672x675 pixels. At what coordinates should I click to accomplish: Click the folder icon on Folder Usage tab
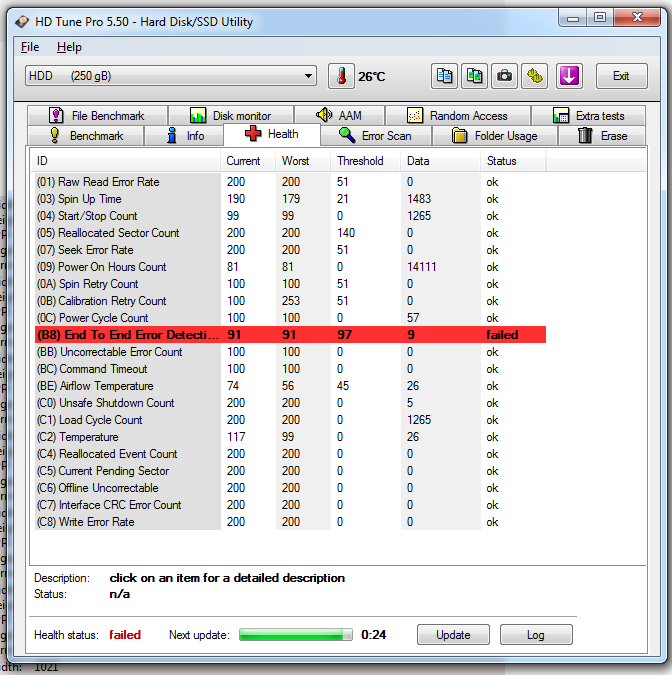pyautogui.click(x=459, y=136)
